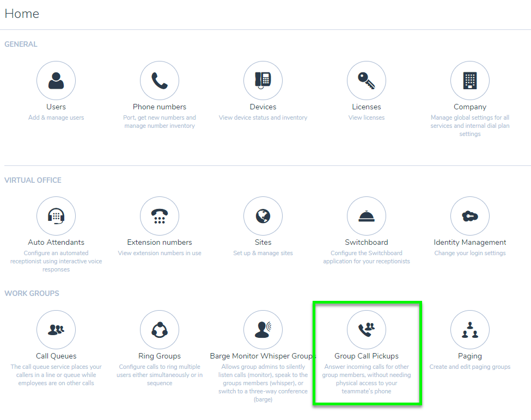This screenshot has width=531, height=420.
Task: Go to the Call Queues title
Action: click(x=56, y=356)
